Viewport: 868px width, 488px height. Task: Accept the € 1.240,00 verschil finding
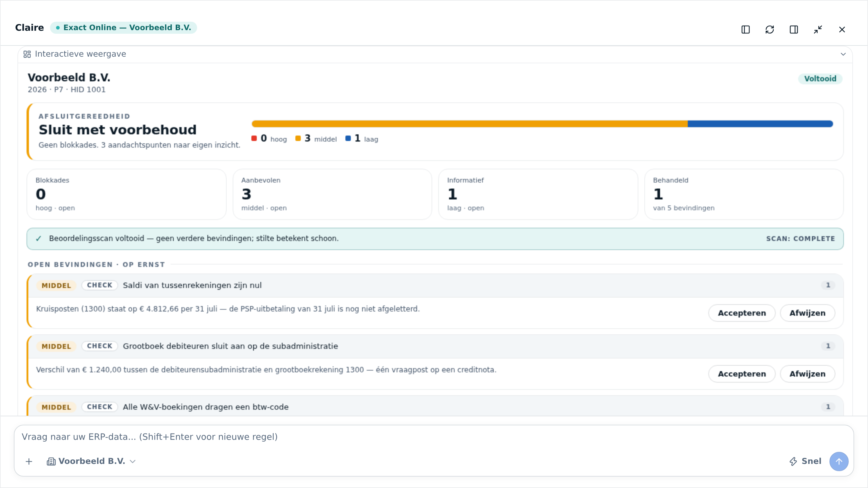click(x=742, y=374)
